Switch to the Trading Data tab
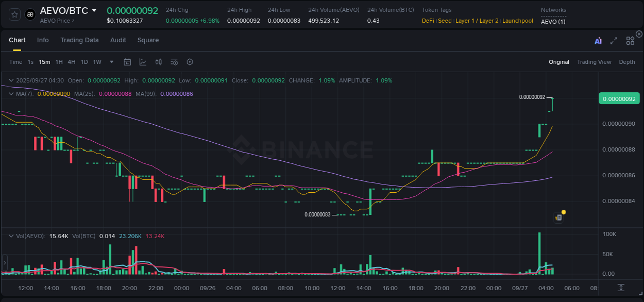This screenshot has width=644, height=302. [79, 40]
